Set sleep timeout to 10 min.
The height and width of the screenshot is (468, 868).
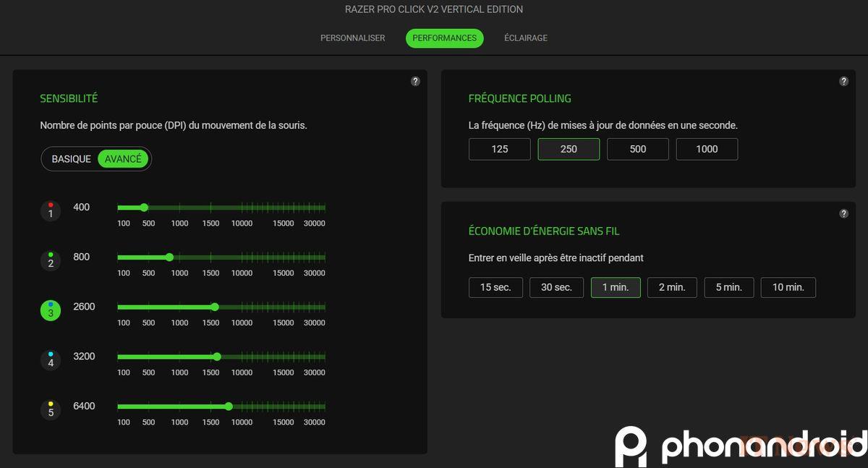(x=788, y=287)
